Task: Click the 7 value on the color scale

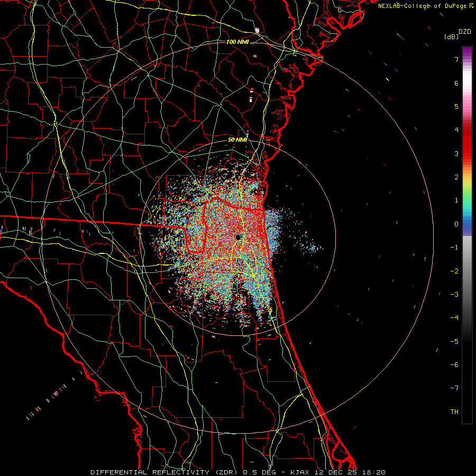Action: tap(456, 59)
